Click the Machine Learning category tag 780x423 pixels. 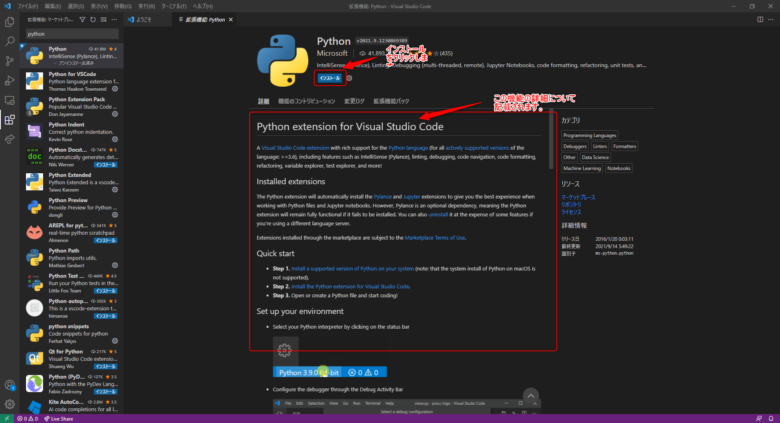(582, 168)
